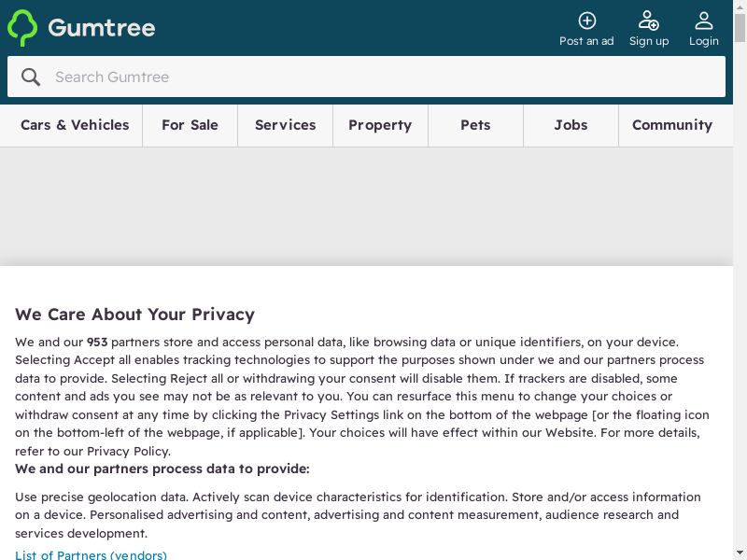
Task: Click the Gumtree wordmark text
Action: pos(102,28)
